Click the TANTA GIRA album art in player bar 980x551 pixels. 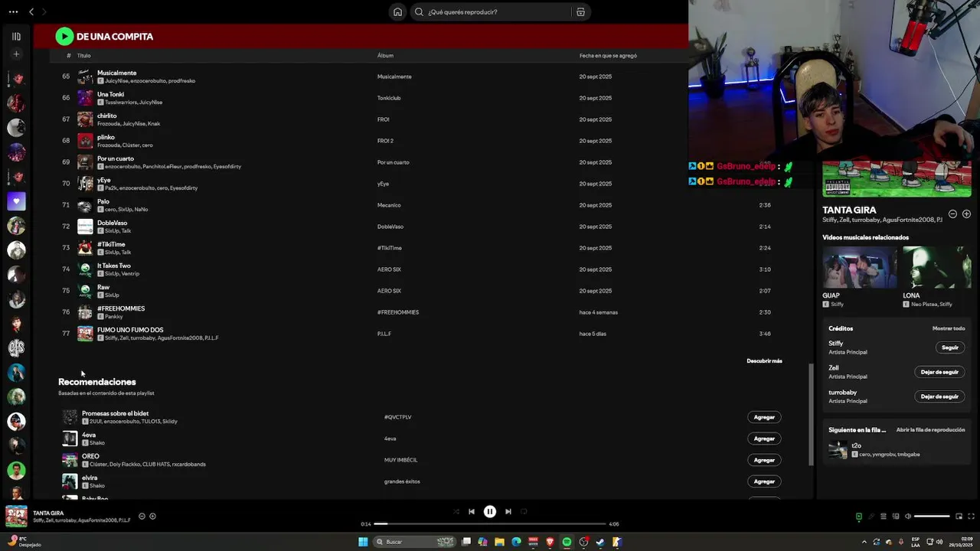pyautogui.click(x=16, y=517)
